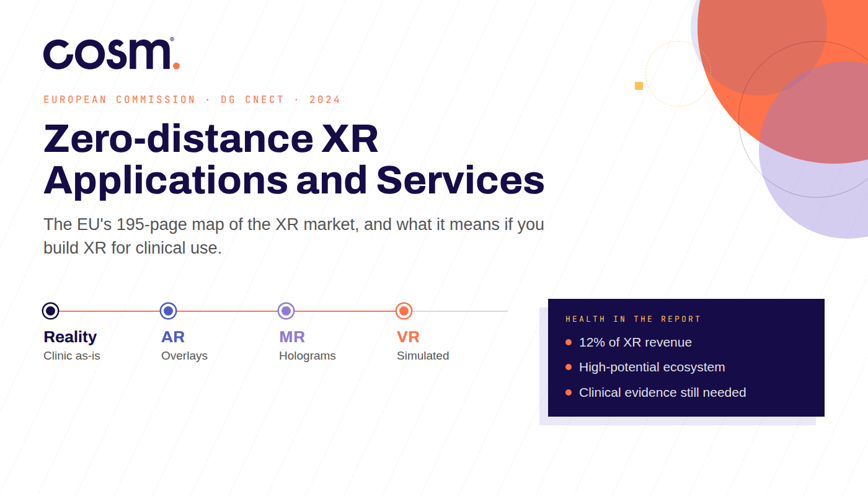Click the "Clinical evidence still needed" bullet
Image resolution: width=868 pixels, height=496 pixels.
pos(656,392)
